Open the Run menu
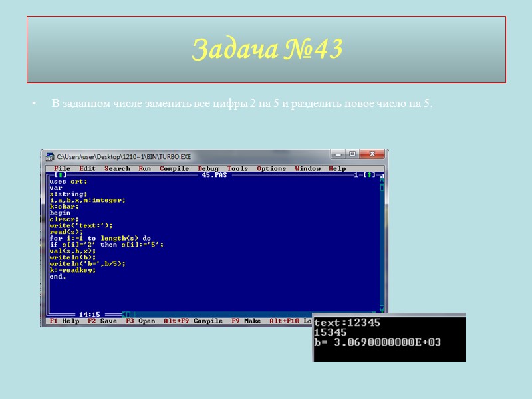The image size is (532, 399). (x=145, y=168)
